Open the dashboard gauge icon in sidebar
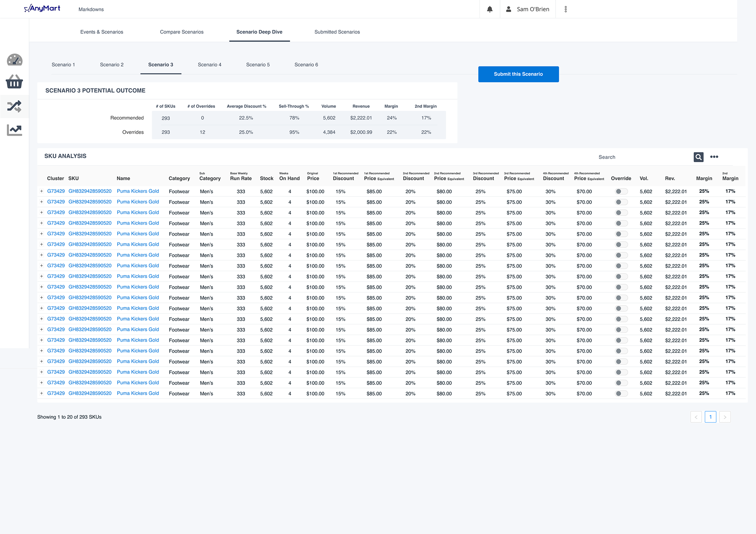This screenshot has width=756, height=534. [x=15, y=60]
